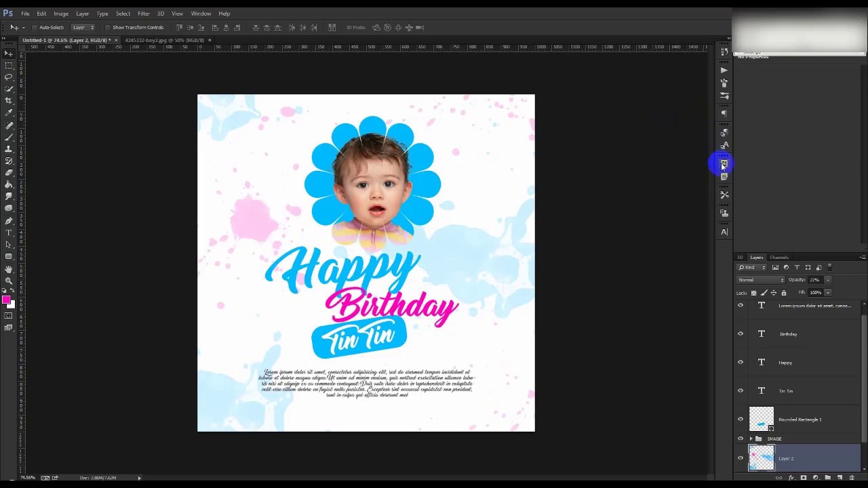Click the foreground pink color swatch
This screenshot has width=868, height=488.
coord(6,300)
